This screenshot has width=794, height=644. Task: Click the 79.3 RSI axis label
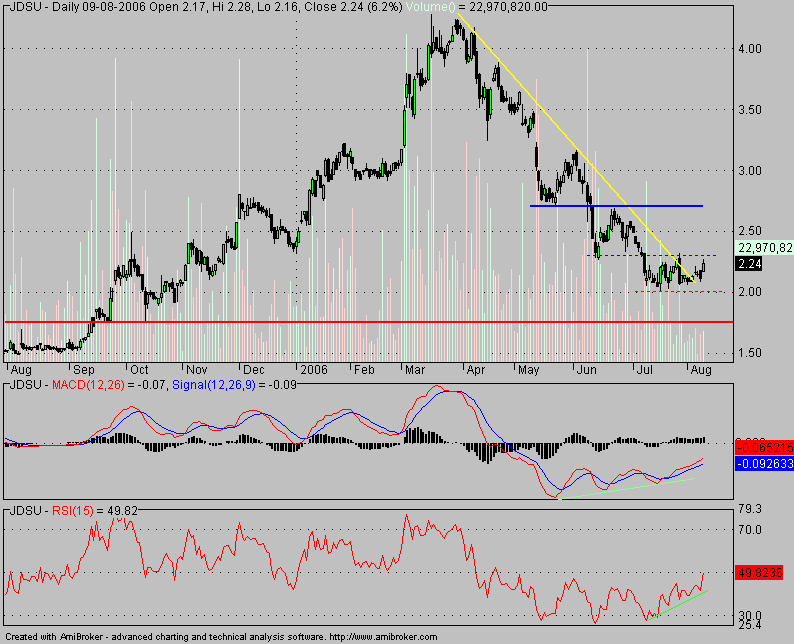[749, 508]
